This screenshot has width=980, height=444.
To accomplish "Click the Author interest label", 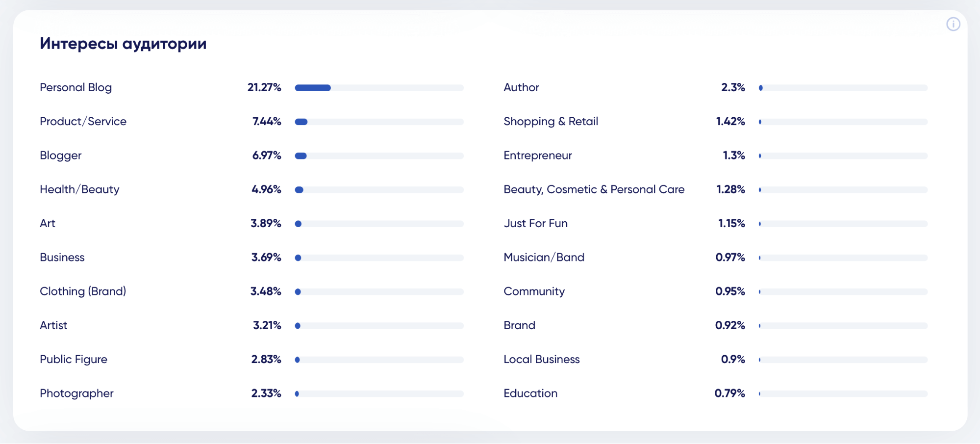I will (521, 87).
